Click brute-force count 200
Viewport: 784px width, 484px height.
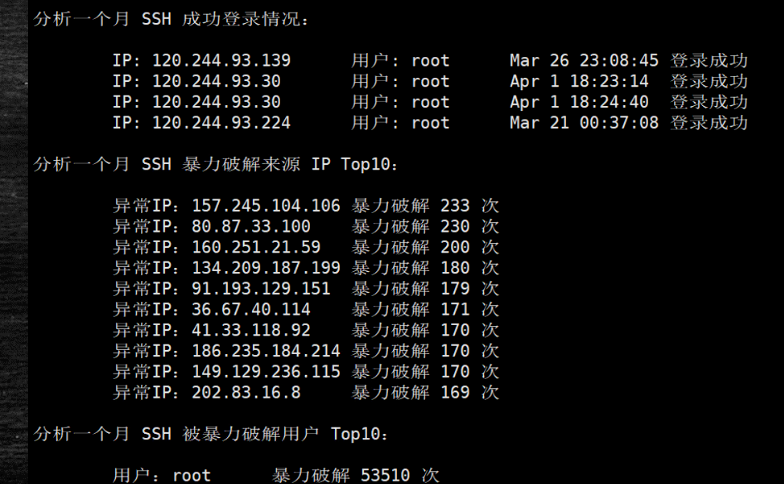(x=455, y=247)
